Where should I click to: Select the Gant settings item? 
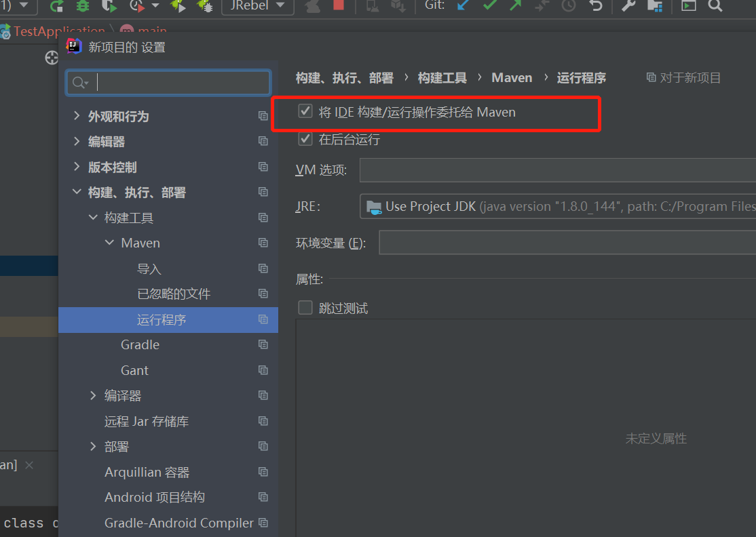pos(134,370)
